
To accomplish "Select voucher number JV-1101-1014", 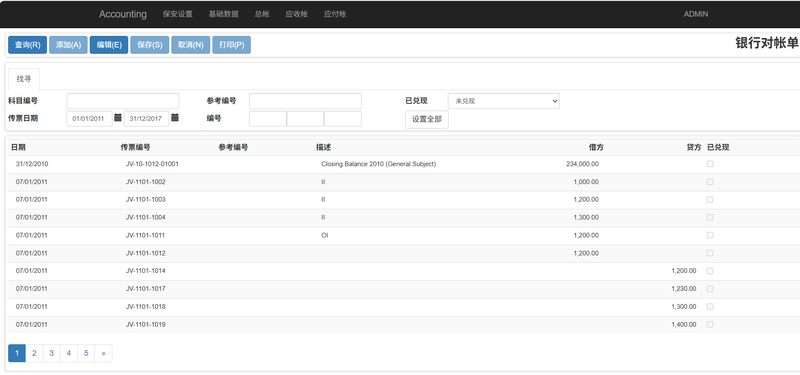I will point(145,271).
